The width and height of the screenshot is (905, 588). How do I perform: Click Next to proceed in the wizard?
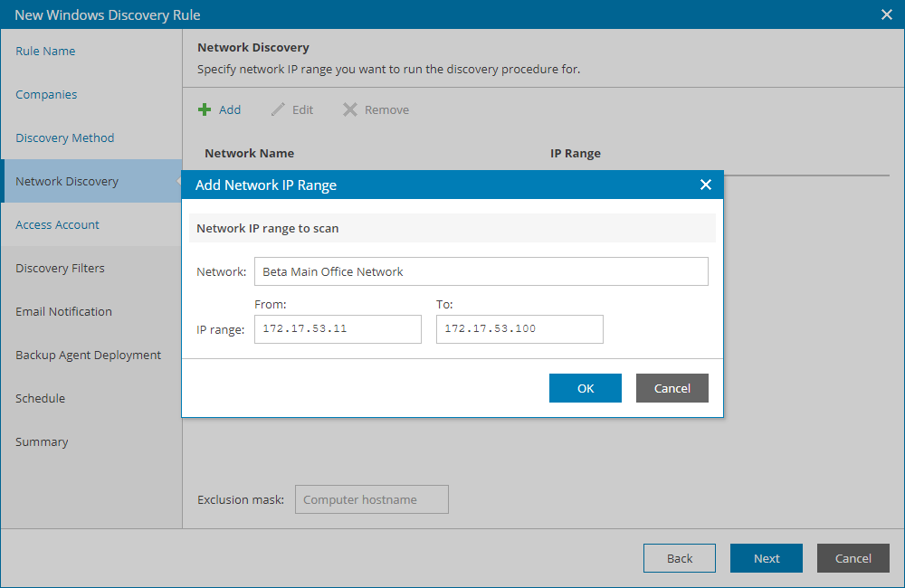click(766, 557)
